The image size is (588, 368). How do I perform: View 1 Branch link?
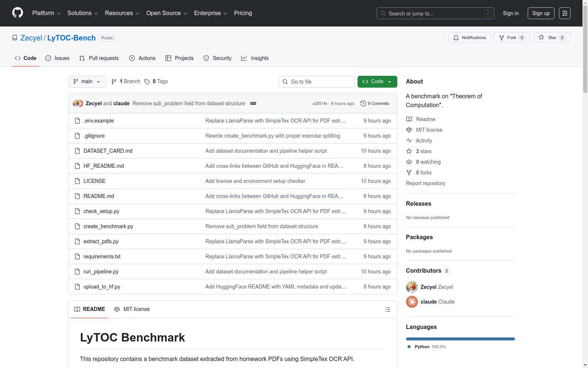click(126, 81)
